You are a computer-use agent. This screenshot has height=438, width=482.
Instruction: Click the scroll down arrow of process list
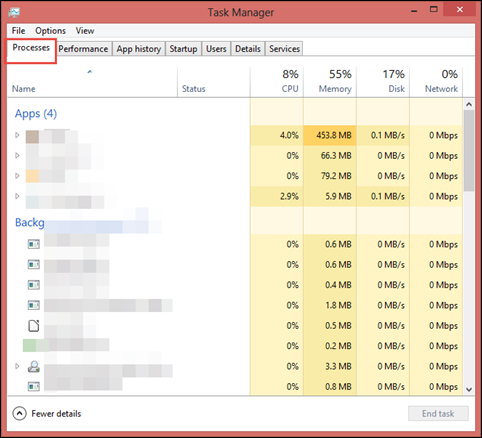(469, 389)
